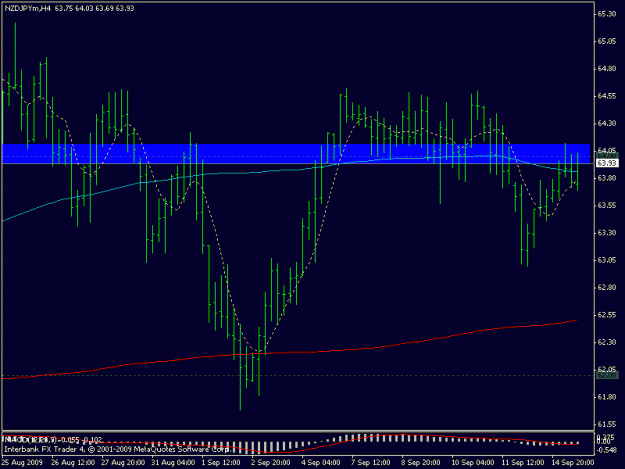Click the current price tag 63.93
Screen dimensions: 625x469
click(x=607, y=163)
